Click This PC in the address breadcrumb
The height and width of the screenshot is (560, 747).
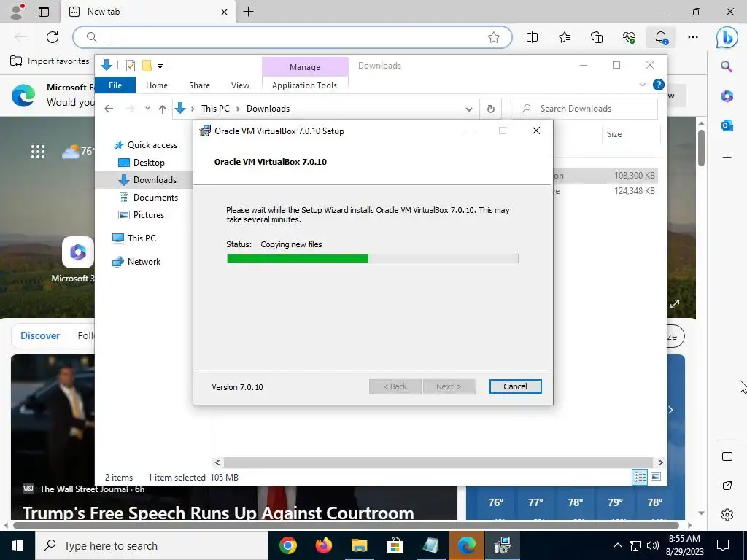click(x=215, y=109)
